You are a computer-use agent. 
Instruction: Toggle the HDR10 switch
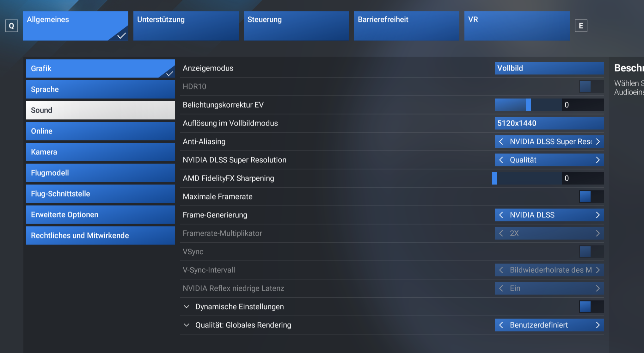(x=591, y=87)
